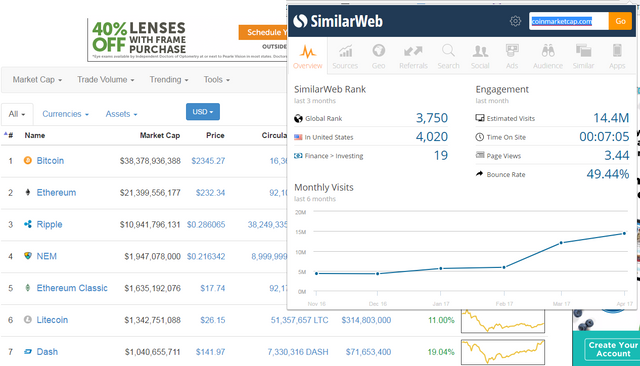This screenshot has height=366, width=640.
Task: Click Time On Site value 00:07:05
Action: tap(604, 137)
